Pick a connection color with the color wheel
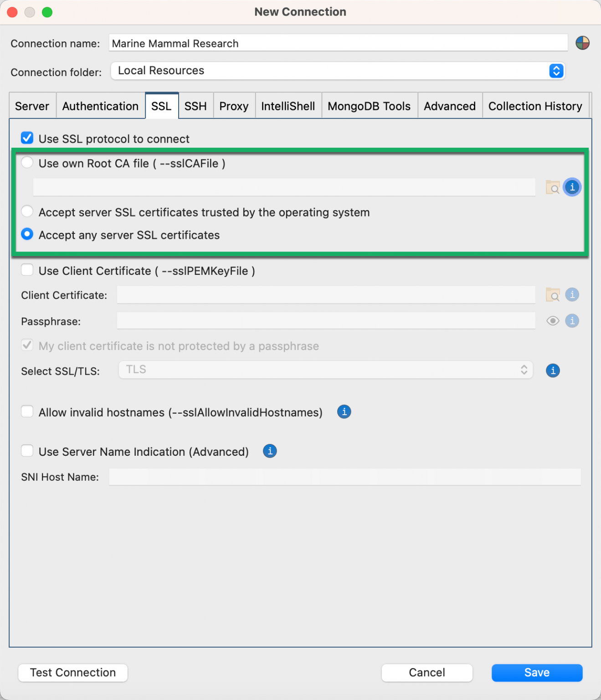 [583, 43]
